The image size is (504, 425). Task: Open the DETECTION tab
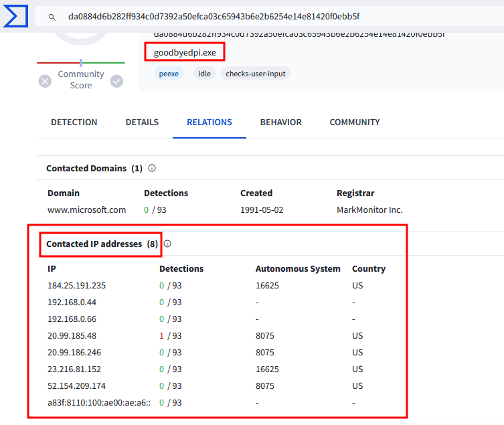click(74, 122)
